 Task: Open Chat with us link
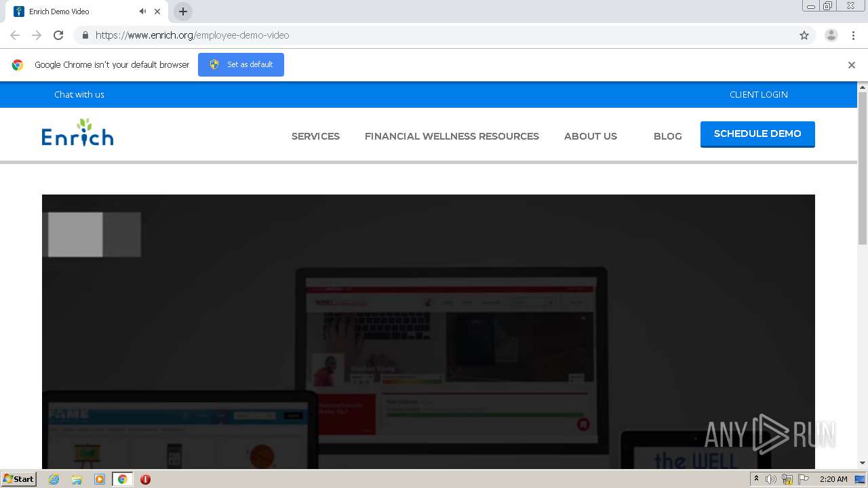[x=79, y=94]
